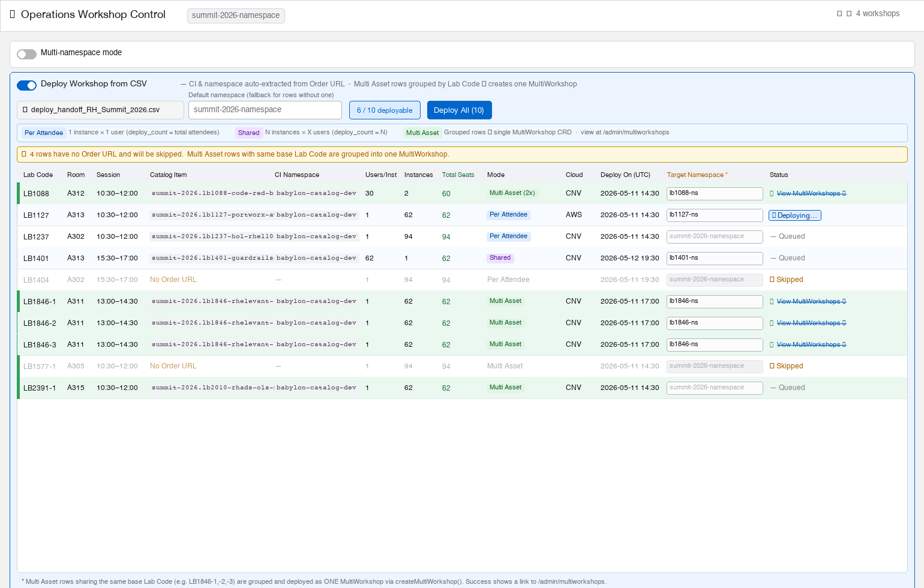Click Queued status for LB1237
Image resolution: width=924 pixels, height=588 pixels.
tap(788, 236)
